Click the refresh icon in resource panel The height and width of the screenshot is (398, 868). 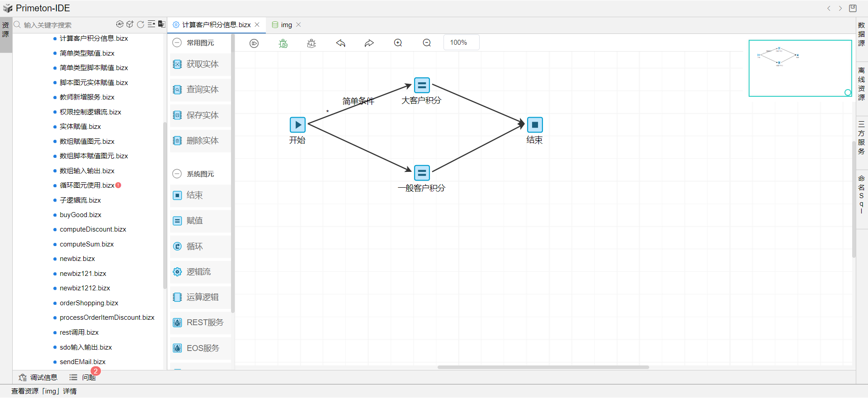click(141, 24)
